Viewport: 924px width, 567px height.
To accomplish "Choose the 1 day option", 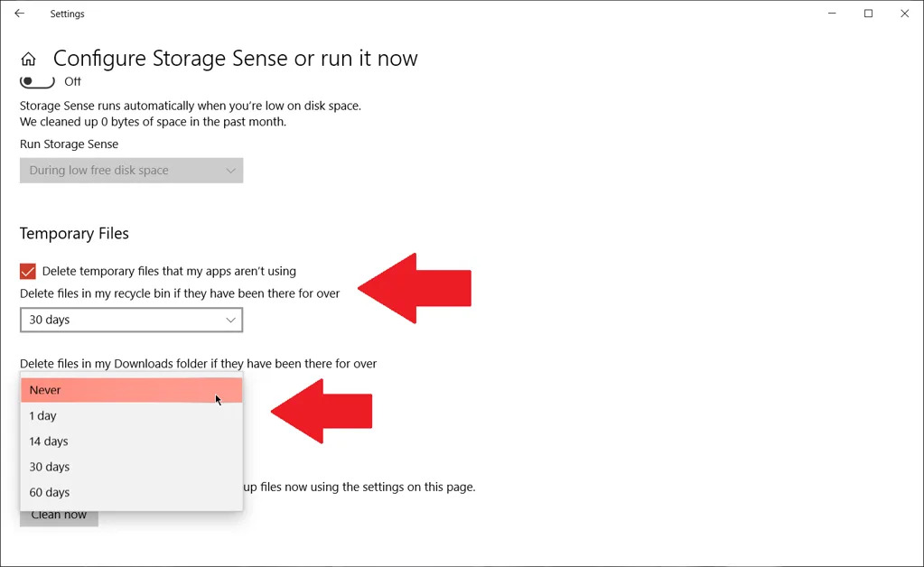I will tap(131, 416).
